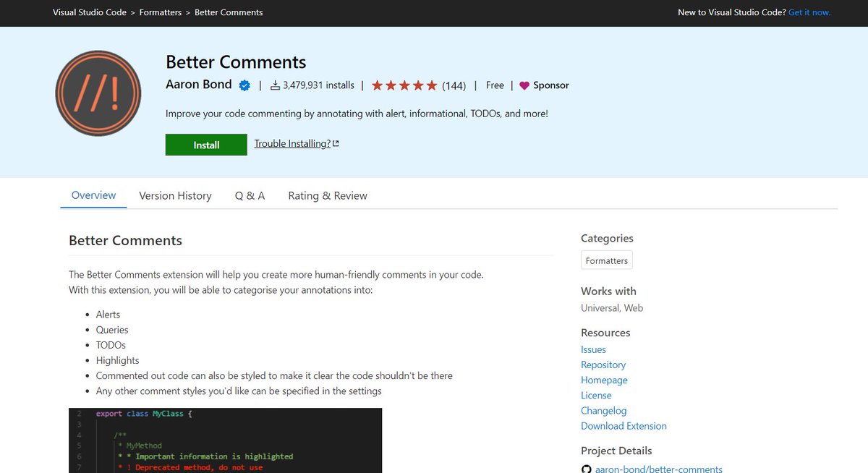
Task: Go to the Visual Studio Code breadcrumb
Action: [x=90, y=12]
